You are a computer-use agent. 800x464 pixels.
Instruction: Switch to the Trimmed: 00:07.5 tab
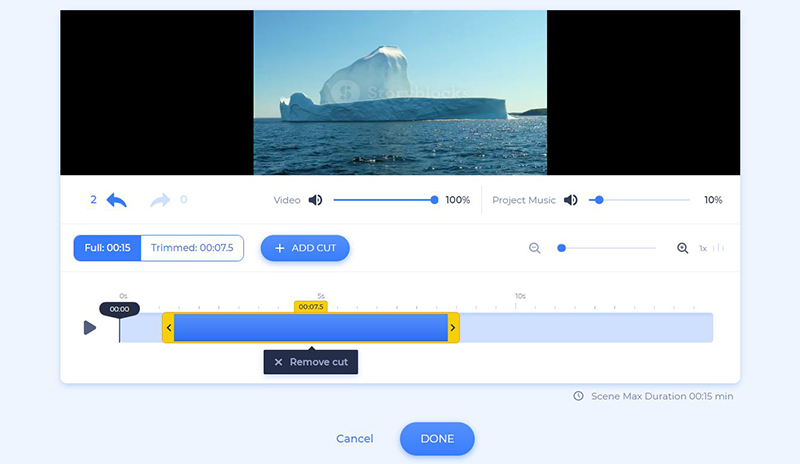[192, 248]
